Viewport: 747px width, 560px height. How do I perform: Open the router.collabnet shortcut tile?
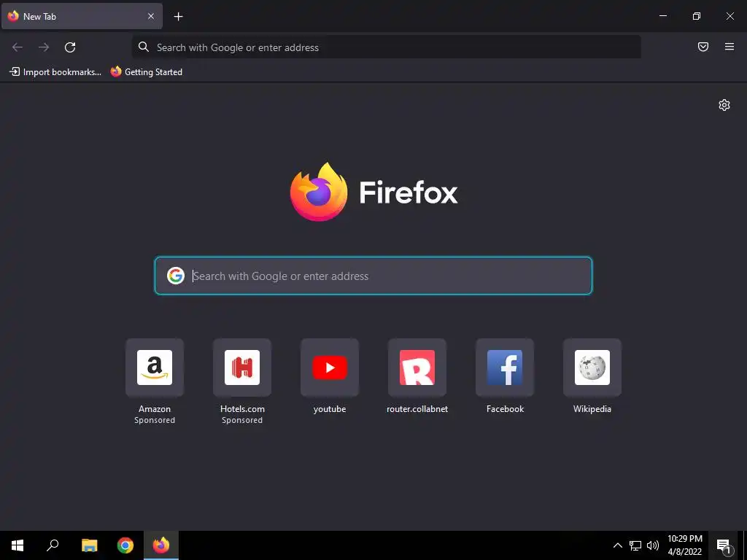click(417, 367)
